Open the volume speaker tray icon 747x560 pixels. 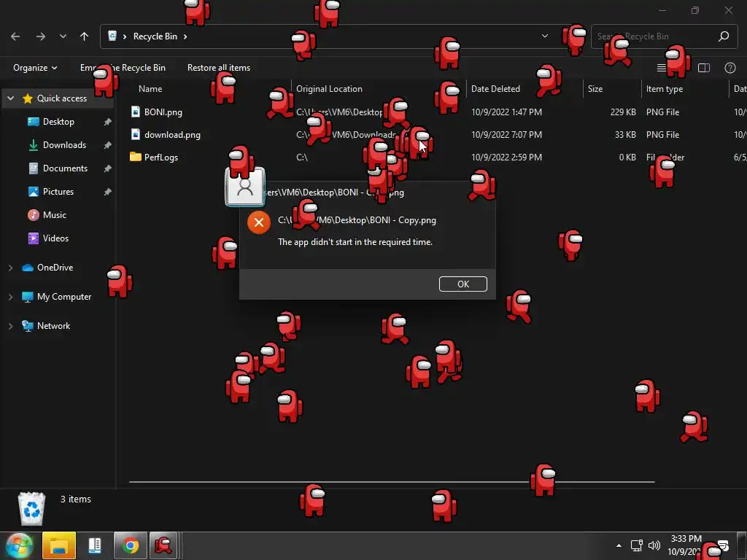(654, 545)
